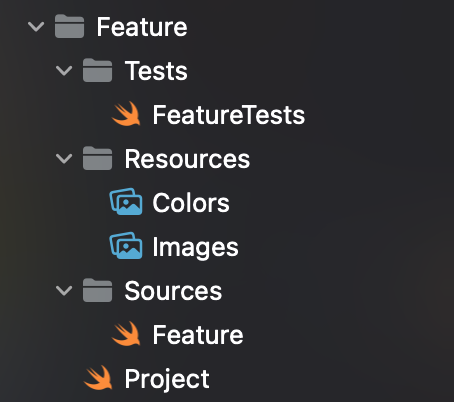Click the Swift icon beside Feature under Sources
The width and height of the screenshot is (454, 402).
point(126,334)
